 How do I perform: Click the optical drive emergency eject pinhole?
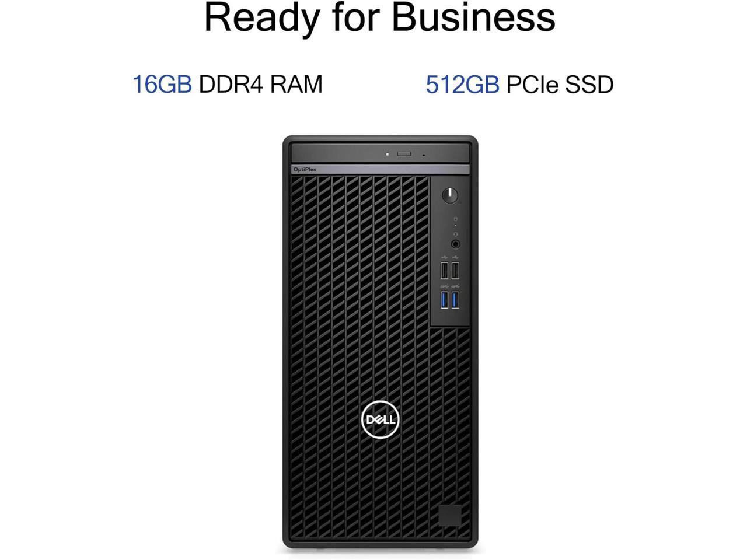(x=423, y=155)
